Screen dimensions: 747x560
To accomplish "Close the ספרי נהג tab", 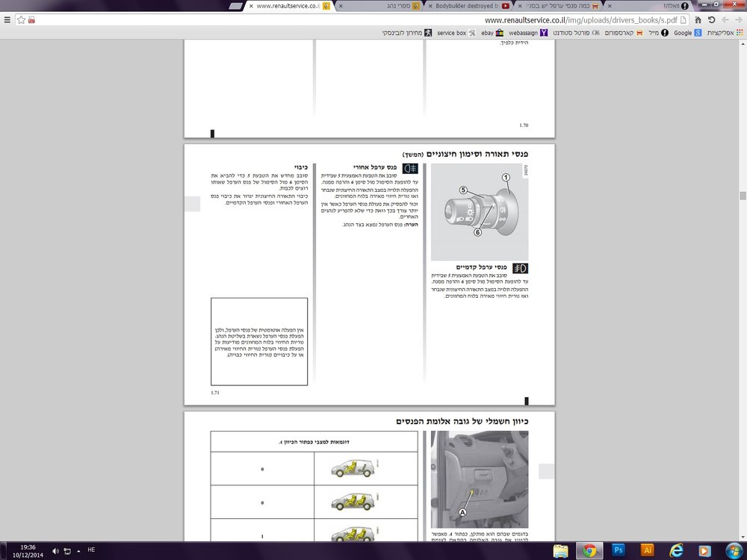I will (340, 6).
